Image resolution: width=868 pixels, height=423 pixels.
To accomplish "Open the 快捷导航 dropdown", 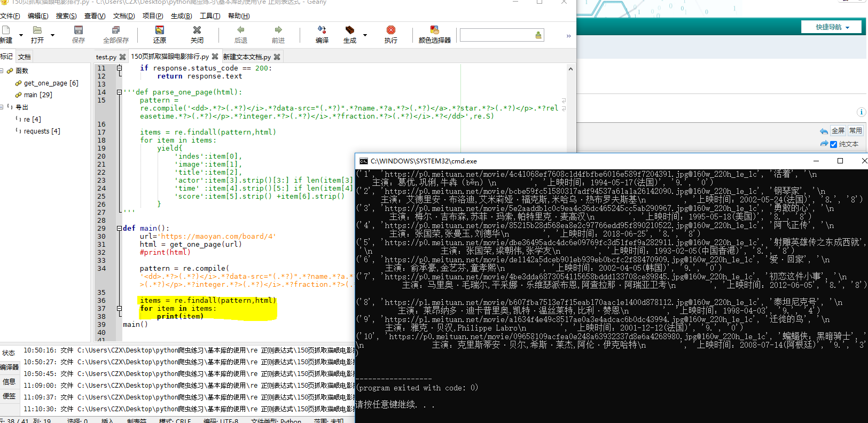I will pos(832,27).
